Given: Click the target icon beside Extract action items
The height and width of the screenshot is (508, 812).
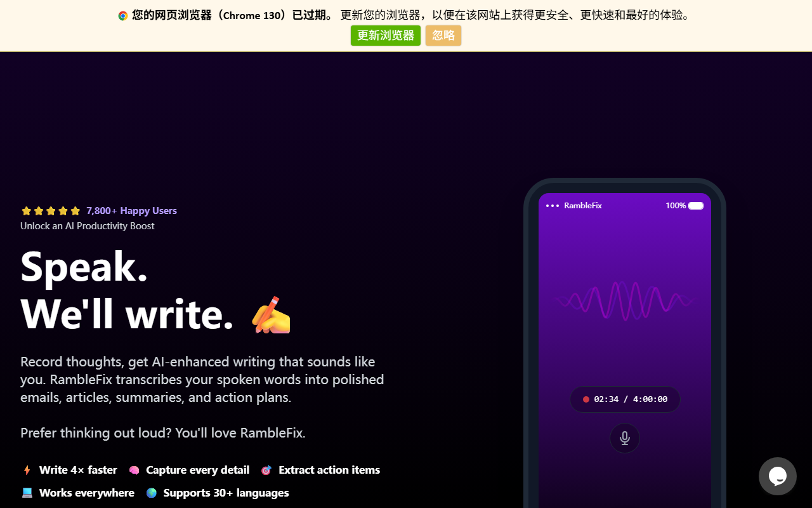Looking at the screenshot, I should (266, 470).
